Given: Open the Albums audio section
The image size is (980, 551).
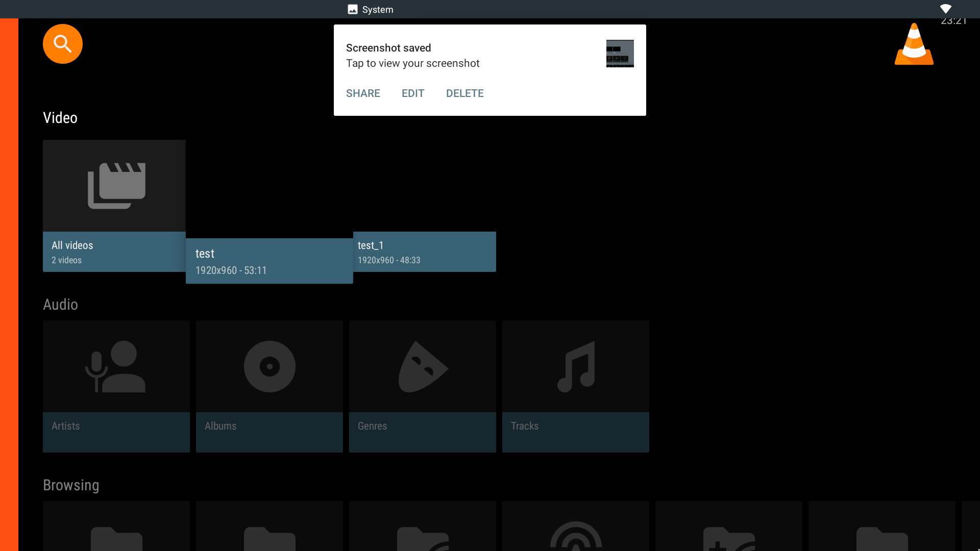Looking at the screenshot, I should (x=269, y=386).
